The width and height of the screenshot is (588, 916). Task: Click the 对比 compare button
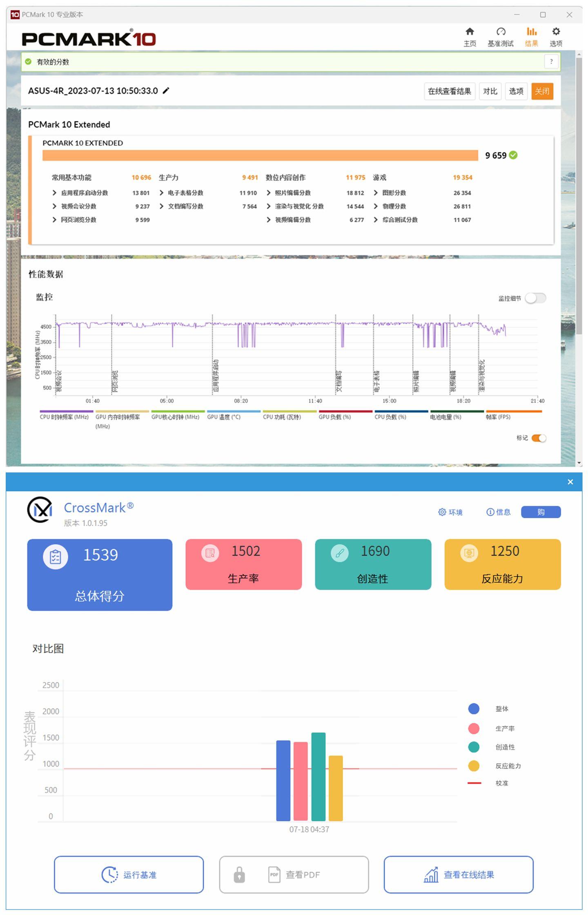pos(490,91)
